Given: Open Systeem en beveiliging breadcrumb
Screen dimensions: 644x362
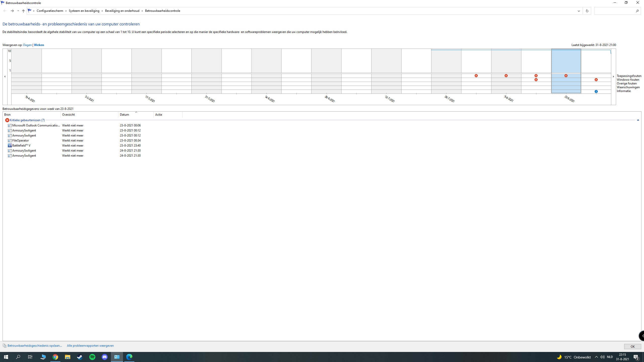Looking at the screenshot, I should (x=84, y=11).
